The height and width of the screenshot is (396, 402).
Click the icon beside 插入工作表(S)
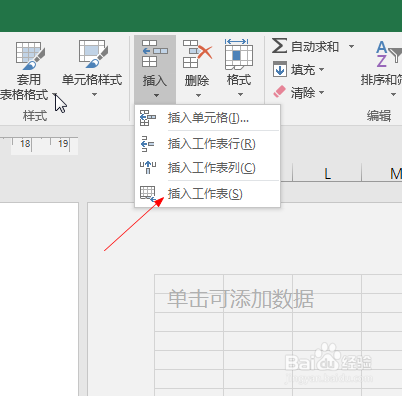[148, 194]
